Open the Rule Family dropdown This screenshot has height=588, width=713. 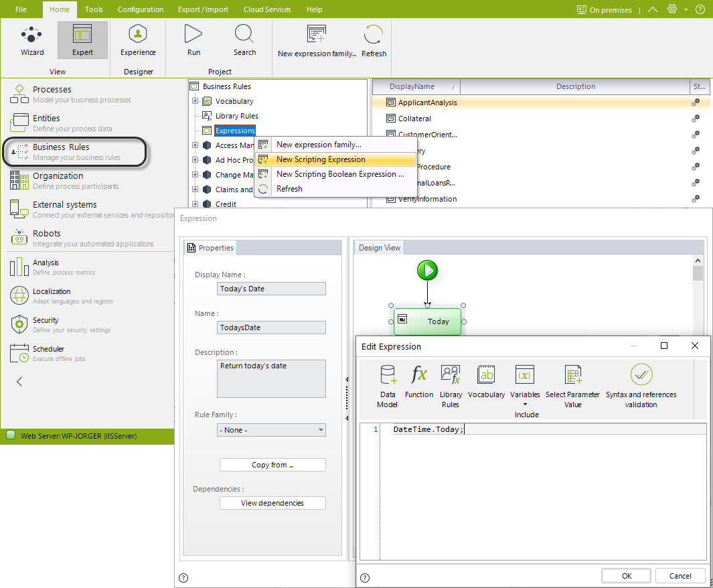[x=271, y=430]
